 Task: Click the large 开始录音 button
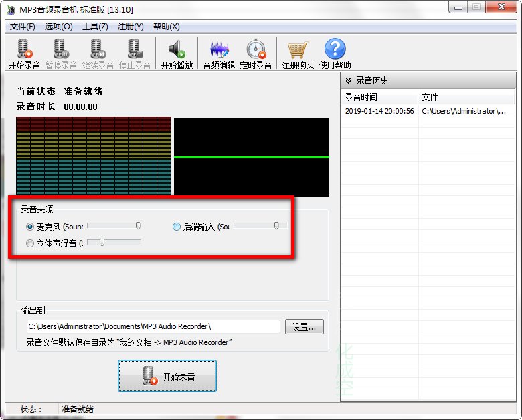click(167, 377)
